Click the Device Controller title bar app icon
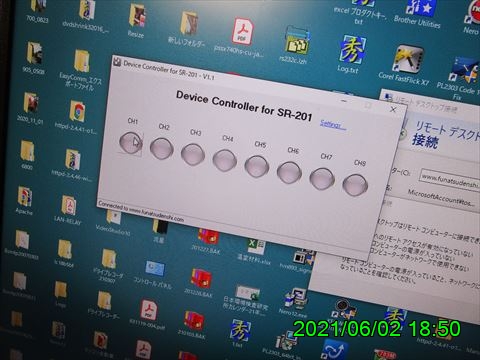The image size is (480, 360). (117, 61)
